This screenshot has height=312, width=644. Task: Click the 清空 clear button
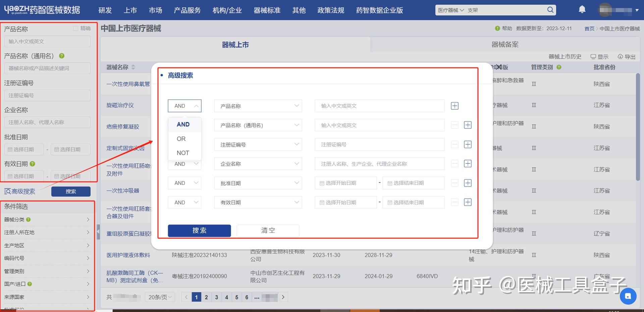point(268,230)
